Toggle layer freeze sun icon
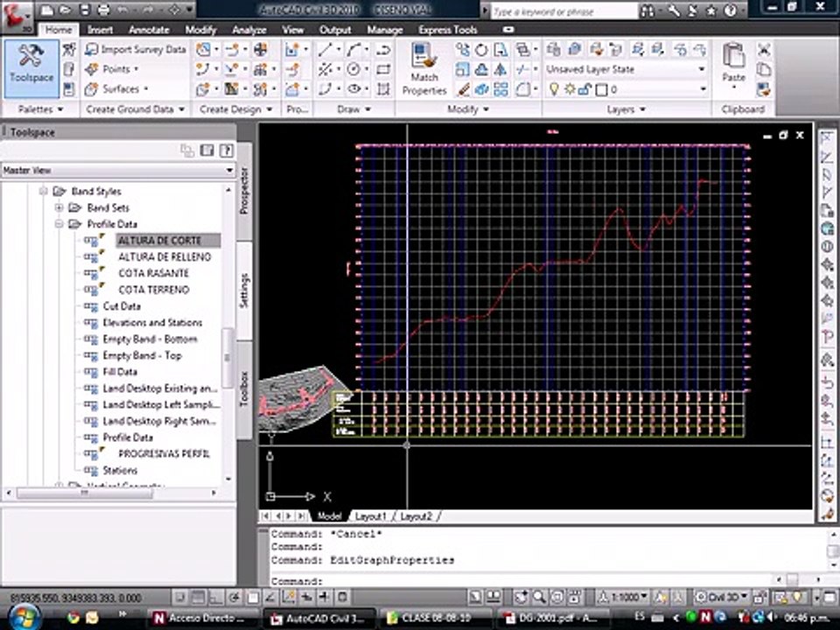 click(570, 89)
